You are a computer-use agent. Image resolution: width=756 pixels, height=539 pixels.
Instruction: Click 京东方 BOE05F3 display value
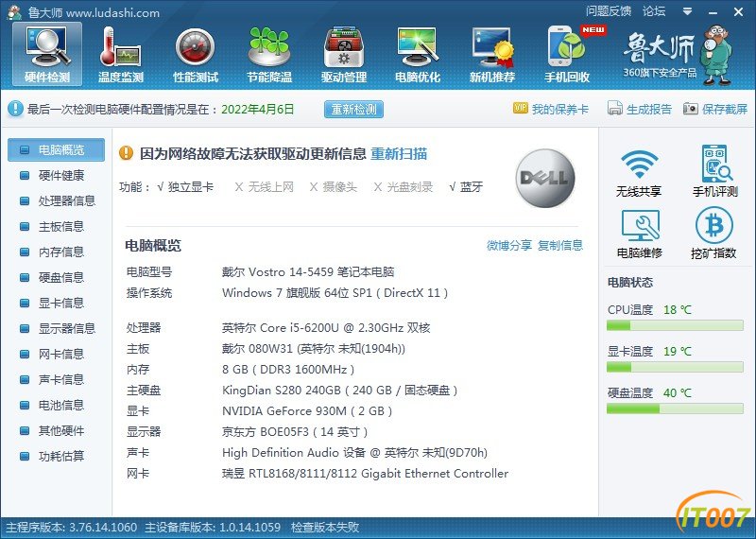point(295,432)
